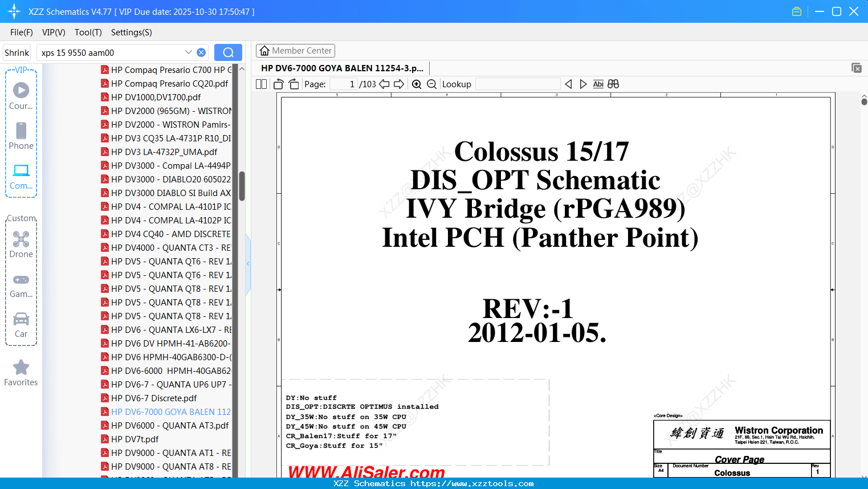Zoom out of the schematic
This screenshot has height=489, width=868.
pyautogui.click(x=431, y=84)
